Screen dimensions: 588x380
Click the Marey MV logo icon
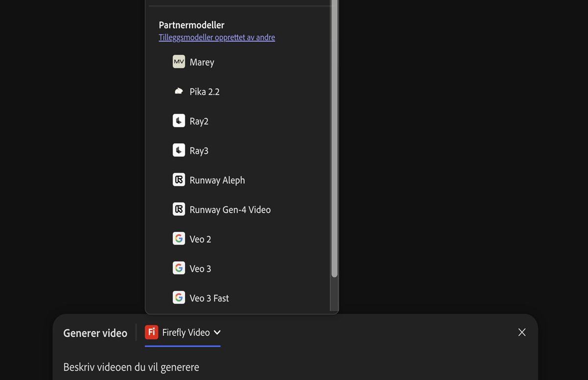[179, 62]
